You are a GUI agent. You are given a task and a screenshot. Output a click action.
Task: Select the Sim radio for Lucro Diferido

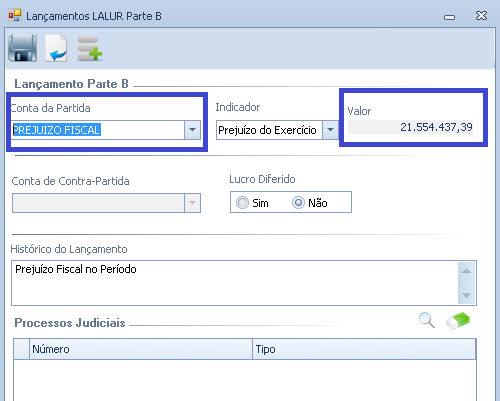pyautogui.click(x=242, y=202)
